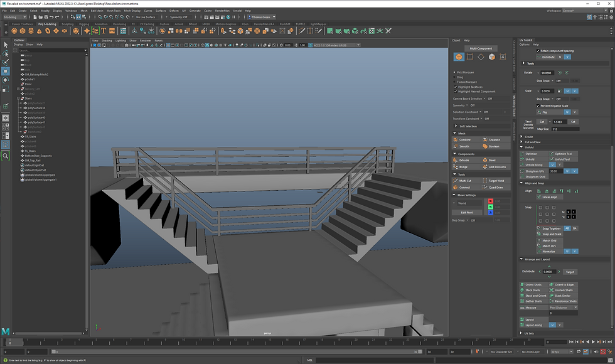Disable Retain component spacing checkbox
The height and width of the screenshot is (364, 615).
coord(538,51)
